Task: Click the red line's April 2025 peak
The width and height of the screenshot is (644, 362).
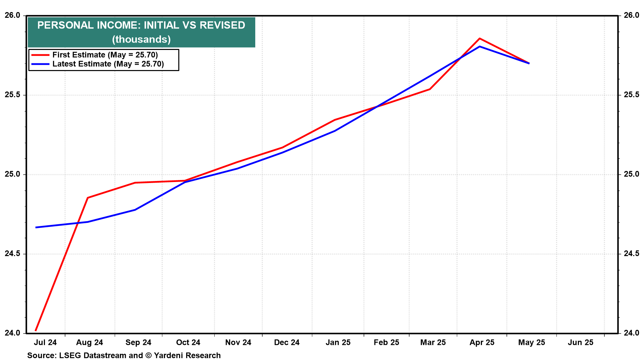Action: click(x=480, y=39)
